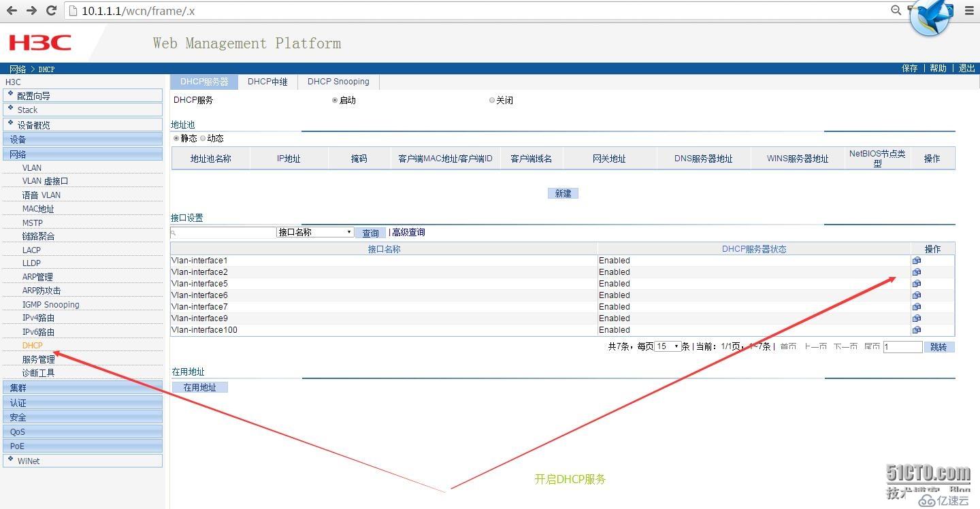Viewport: 980px width, 509px height.
Task: Click the interface search text field
Action: pos(223,232)
